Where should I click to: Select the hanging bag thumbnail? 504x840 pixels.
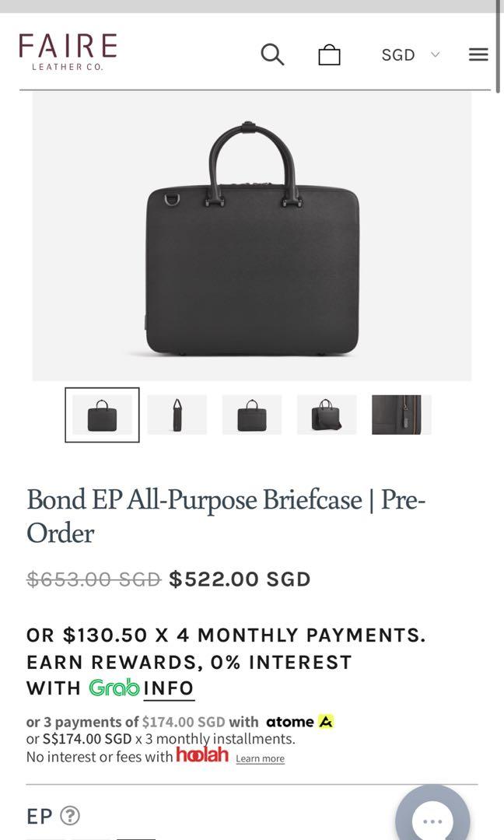point(177,415)
